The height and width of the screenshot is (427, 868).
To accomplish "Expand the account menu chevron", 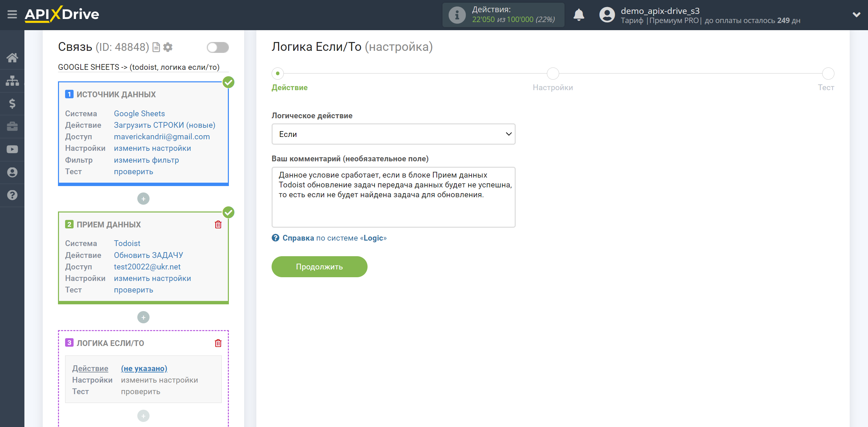I will click(x=856, y=15).
